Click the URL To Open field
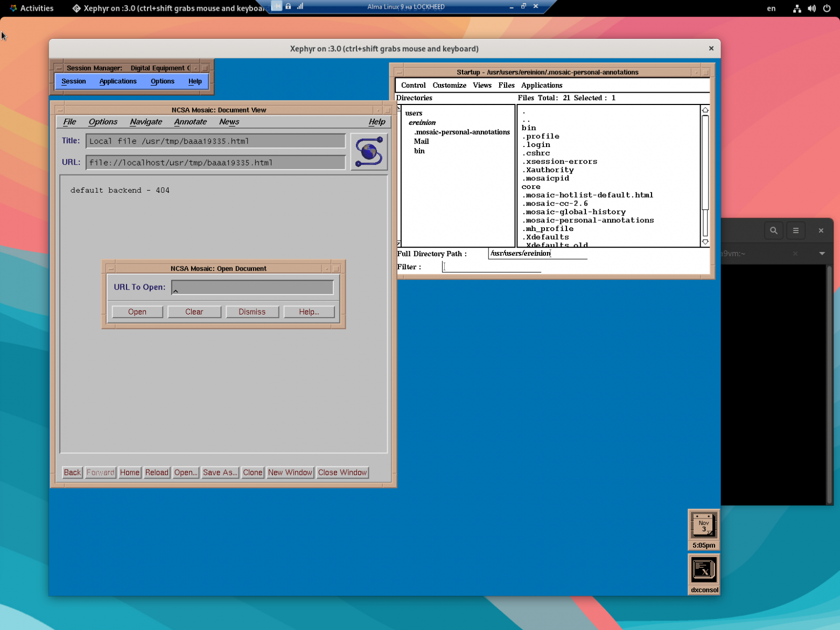The width and height of the screenshot is (840, 630). pyautogui.click(x=252, y=287)
